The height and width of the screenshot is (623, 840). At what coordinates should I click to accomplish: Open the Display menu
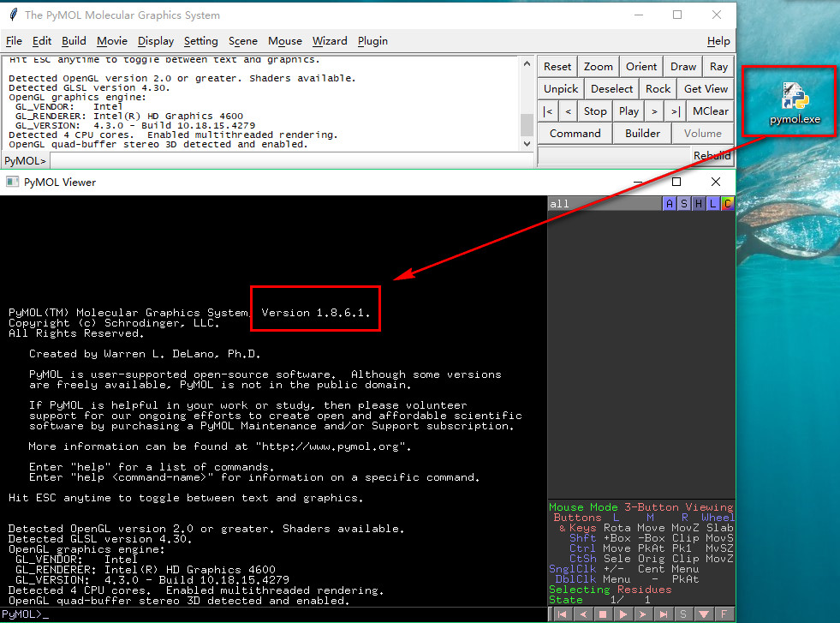[x=156, y=41]
